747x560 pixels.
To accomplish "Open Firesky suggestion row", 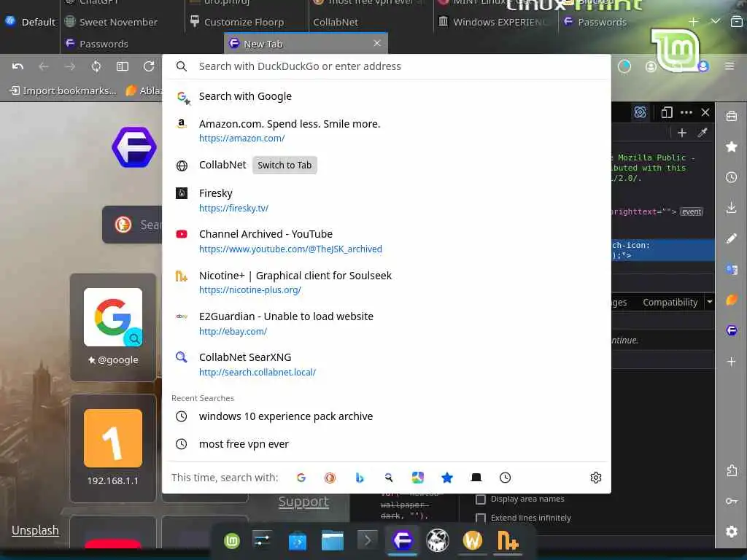I will click(x=387, y=201).
